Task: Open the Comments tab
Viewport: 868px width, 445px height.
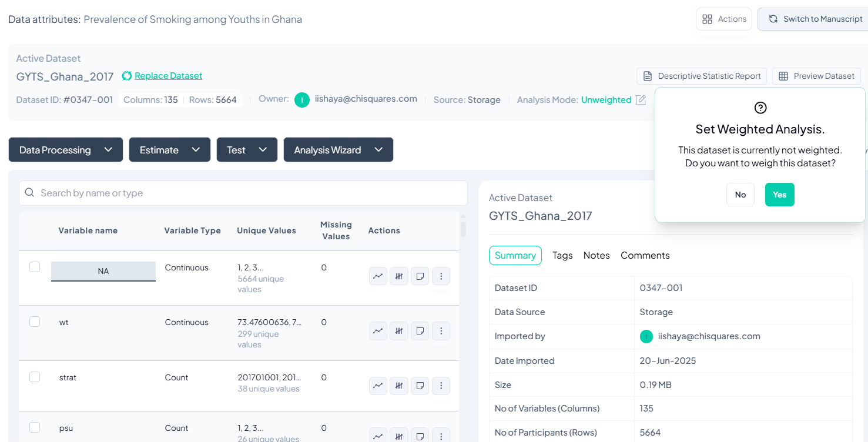Action: coord(645,255)
